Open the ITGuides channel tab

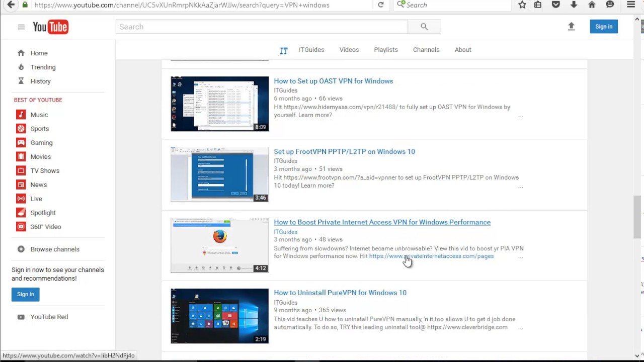coord(311,50)
